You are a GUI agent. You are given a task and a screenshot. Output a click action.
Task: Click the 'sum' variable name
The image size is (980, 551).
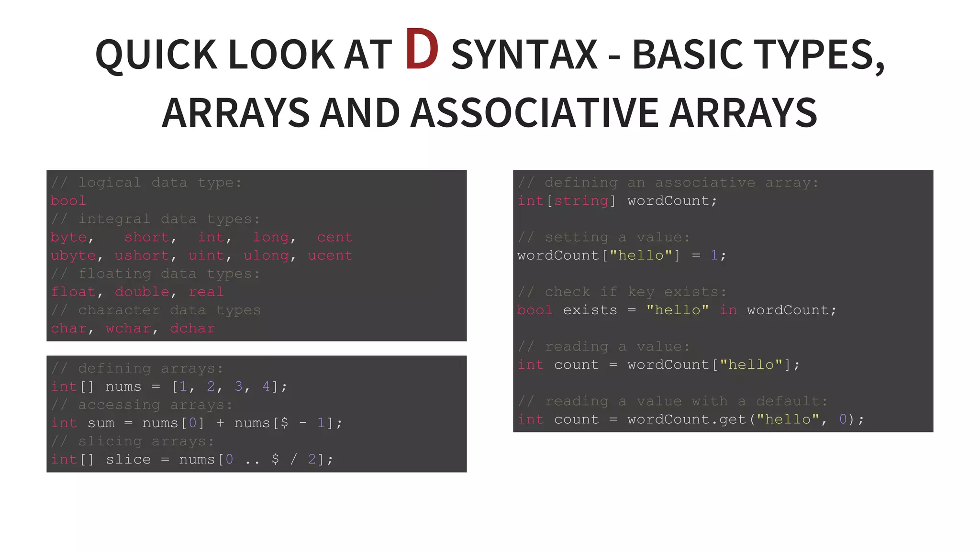click(101, 423)
